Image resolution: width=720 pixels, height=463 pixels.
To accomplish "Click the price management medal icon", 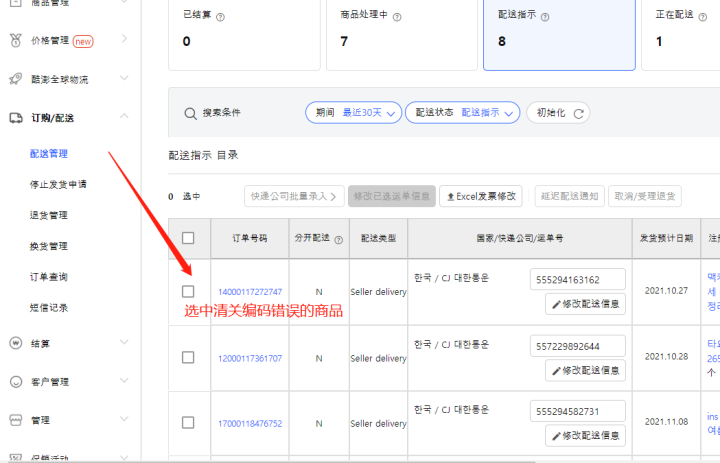I will (x=16, y=40).
